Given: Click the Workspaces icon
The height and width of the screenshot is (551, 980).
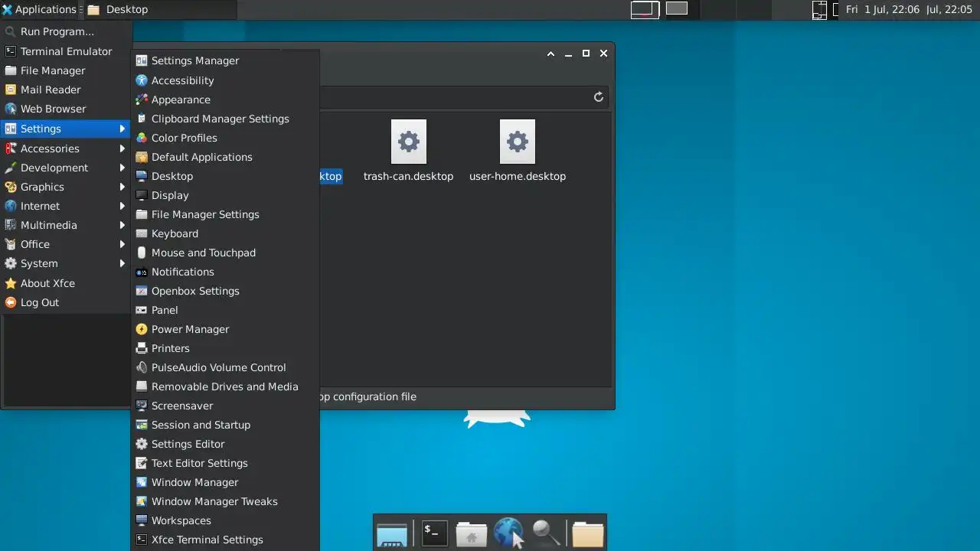Looking at the screenshot, I should click(141, 520).
